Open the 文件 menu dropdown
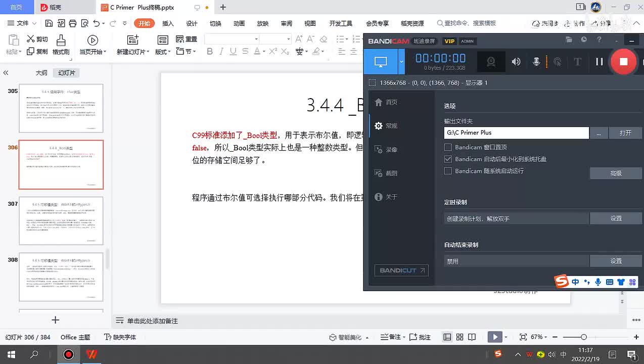Viewport: 644px width, 364px height. (x=22, y=23)
